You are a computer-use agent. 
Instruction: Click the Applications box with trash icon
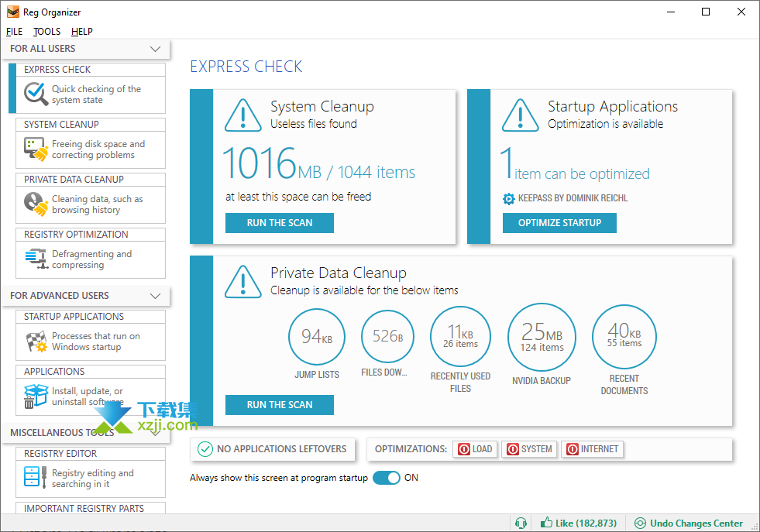[36, 396]
